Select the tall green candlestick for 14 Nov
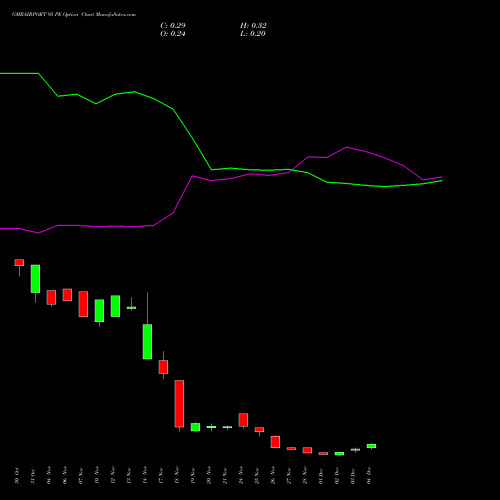This screenshot has width=500, height=500. [x=147, y=341]
